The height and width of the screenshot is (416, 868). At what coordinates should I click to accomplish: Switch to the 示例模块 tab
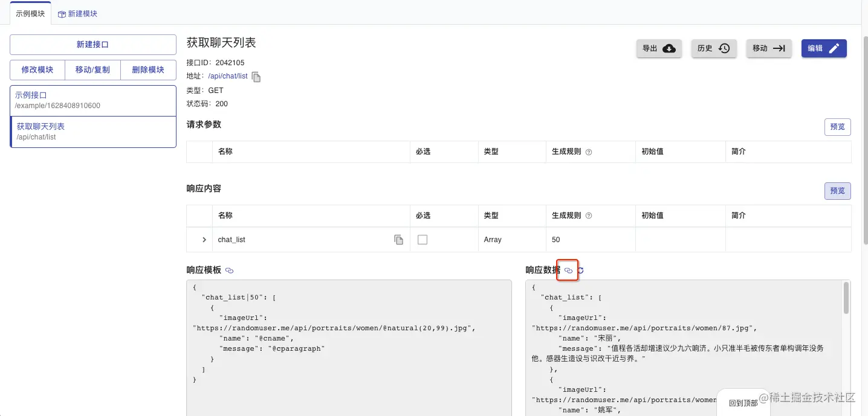30,13
